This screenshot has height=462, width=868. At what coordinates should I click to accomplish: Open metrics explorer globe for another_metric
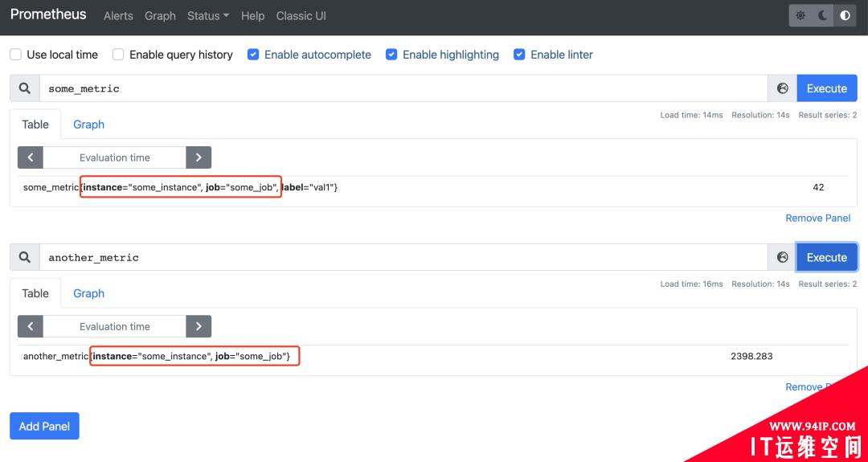[x=782, y=257]
